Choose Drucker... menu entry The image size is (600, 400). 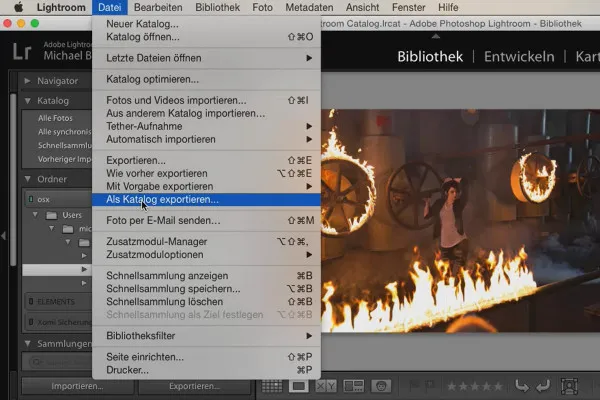point(206,370)
